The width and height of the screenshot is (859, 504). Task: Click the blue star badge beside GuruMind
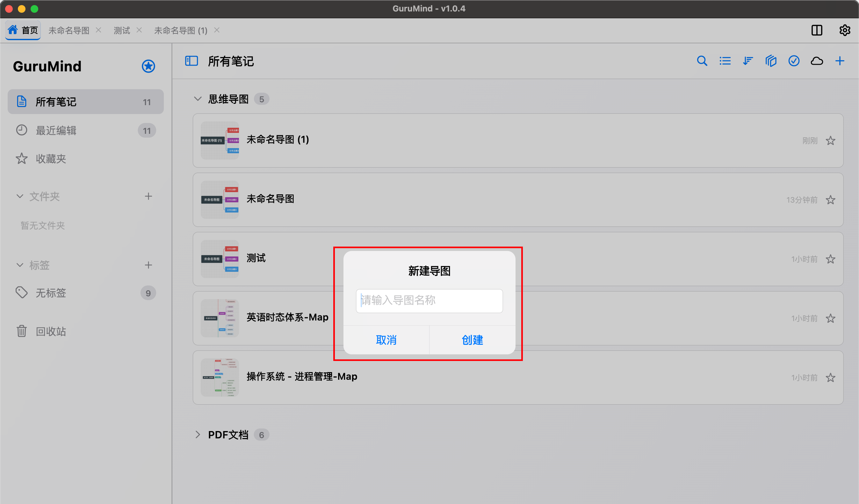pos(148,66)
